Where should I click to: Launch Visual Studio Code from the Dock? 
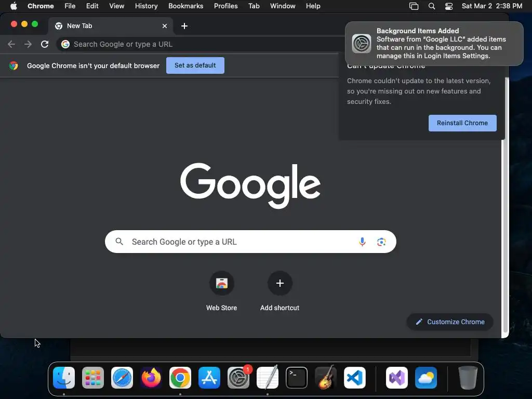tap(354, 378)
